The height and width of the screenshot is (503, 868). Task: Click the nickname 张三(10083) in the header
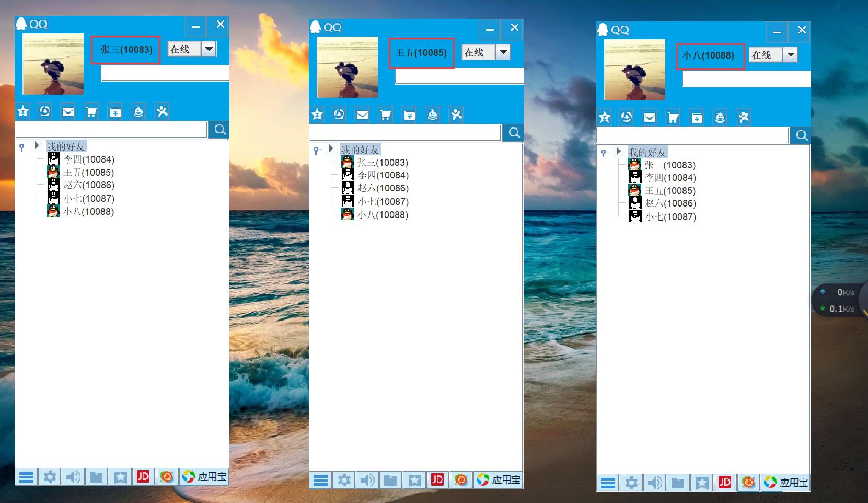(x=126, y=50)
